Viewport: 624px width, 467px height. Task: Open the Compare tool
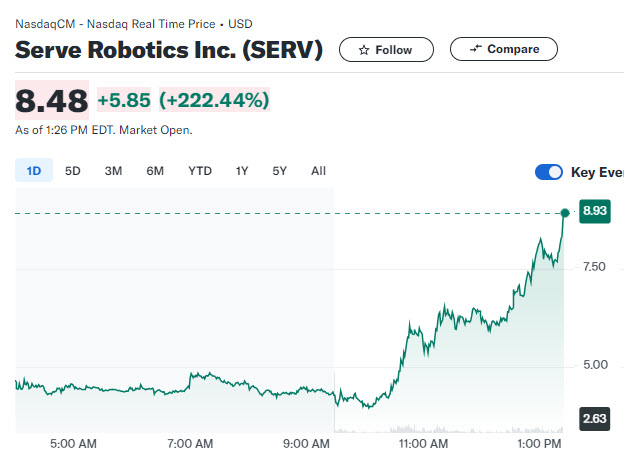click(x=503, y=49)
